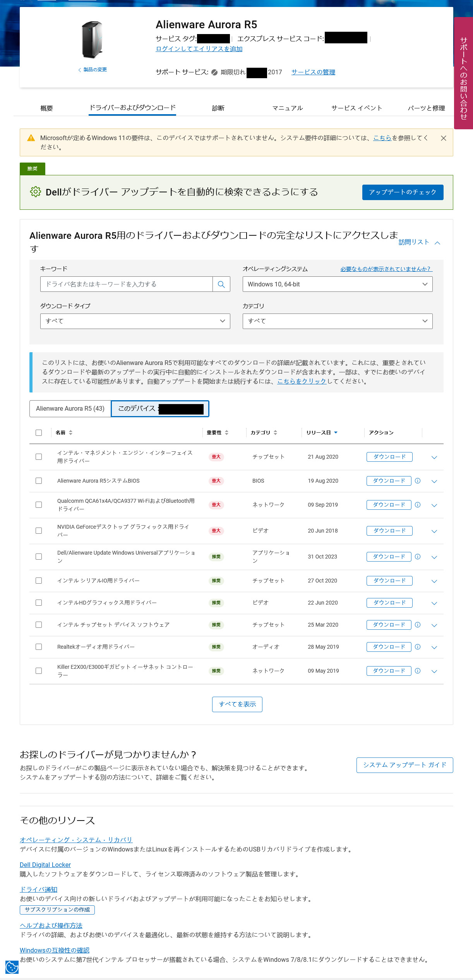The image size is (473, 980).
Task: Click info icon beside Alienware Aurora R5 BIOS download
Action: (x=418, y=481)
